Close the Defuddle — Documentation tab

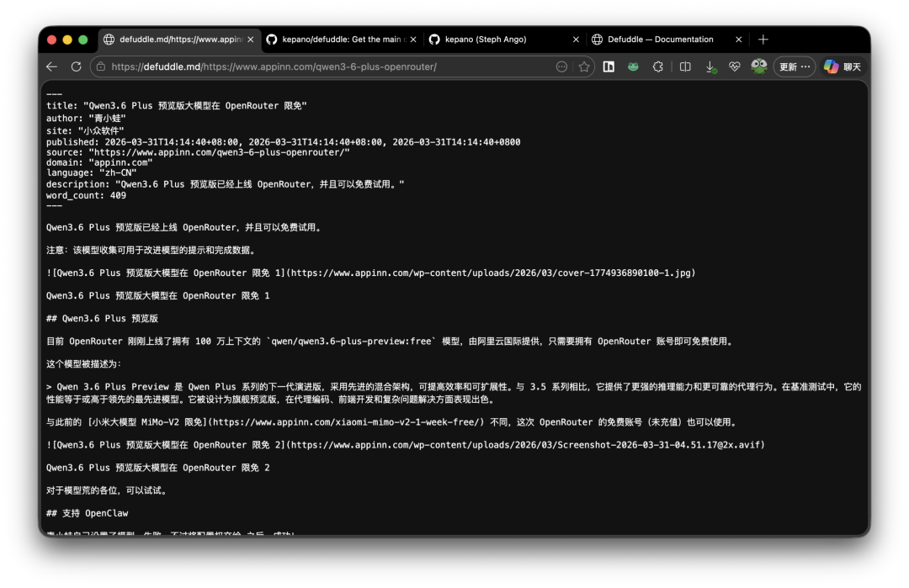coord(739,40)
